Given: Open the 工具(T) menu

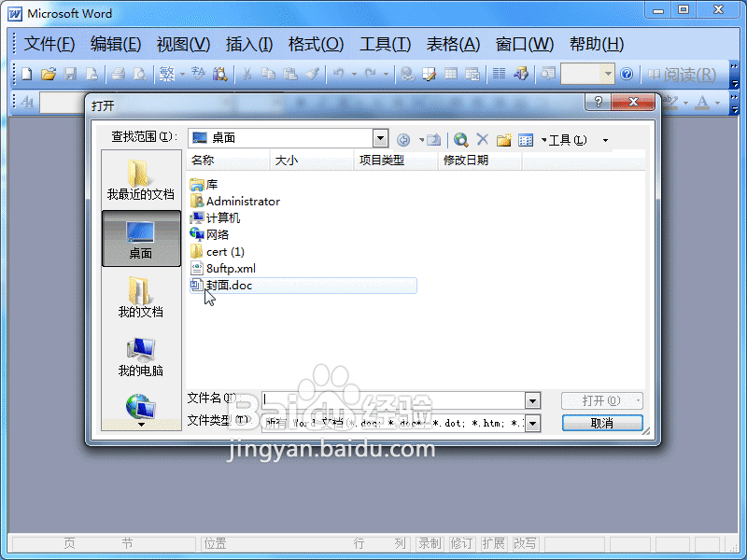Looking at the screenshot, I should pyautogui.click(x=385, y=44).
